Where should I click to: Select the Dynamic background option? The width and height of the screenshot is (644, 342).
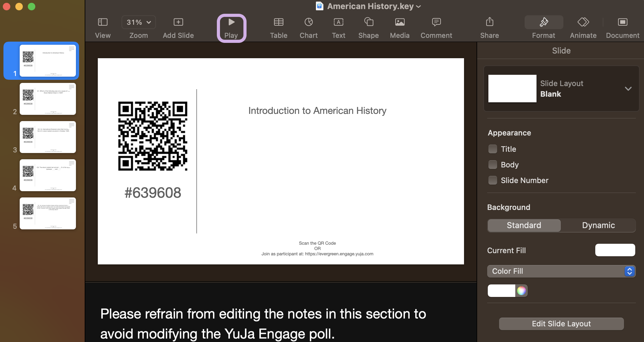click(x=598, y=225)
